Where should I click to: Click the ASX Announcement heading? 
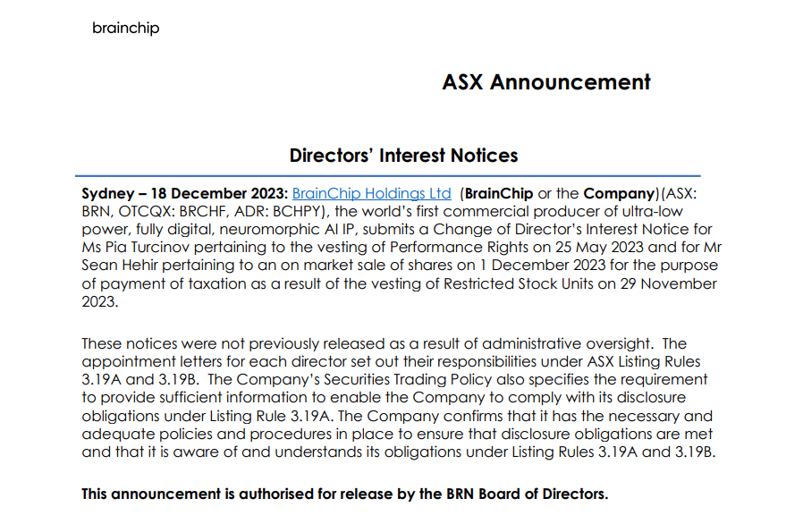[545, 82]
